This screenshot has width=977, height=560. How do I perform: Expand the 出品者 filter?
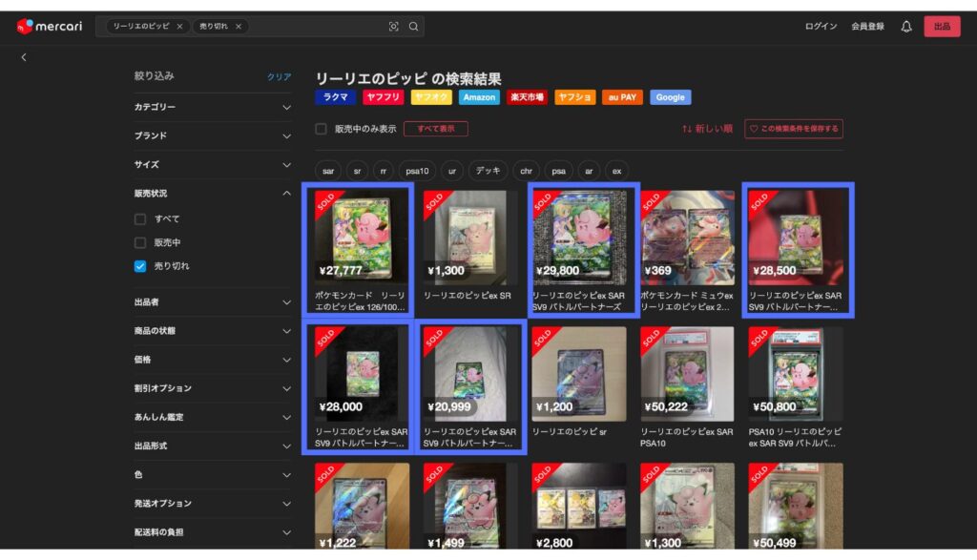click(x=213, y=302)
